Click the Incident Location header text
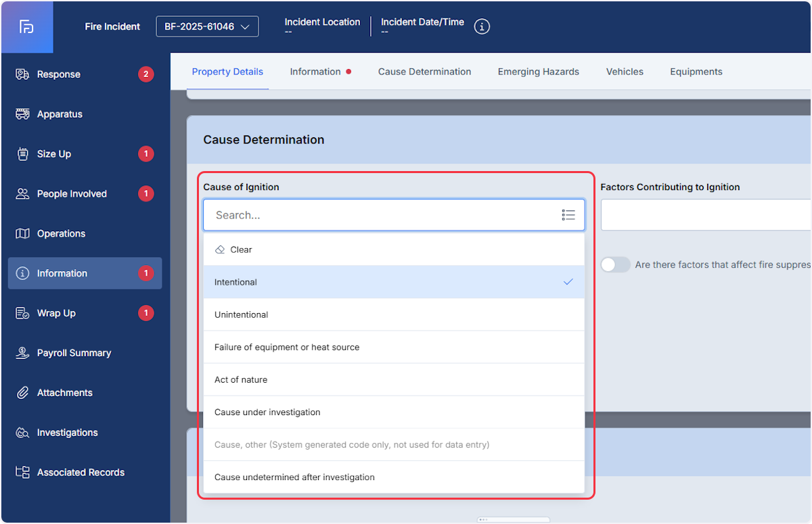The height and width of the screenshot is (524, 812). (322, 22)
